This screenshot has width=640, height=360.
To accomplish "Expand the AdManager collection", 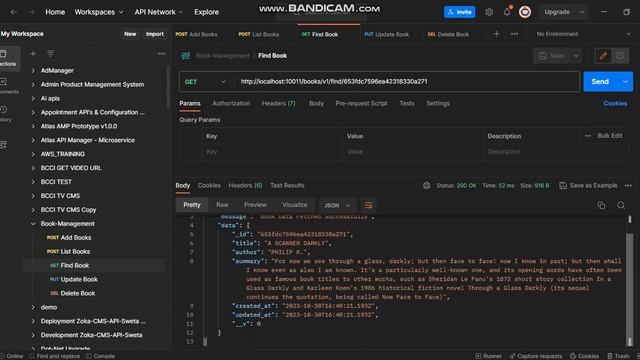I will (33, 71).
